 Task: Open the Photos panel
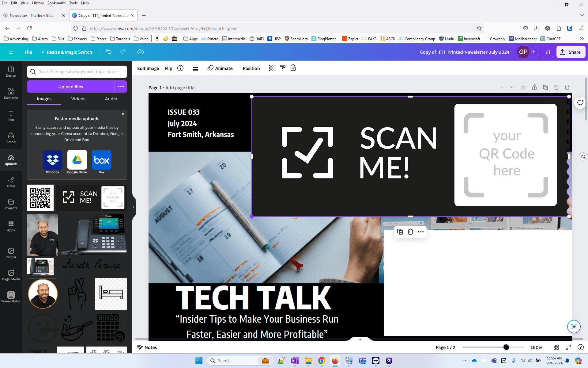tap(11, 253)
